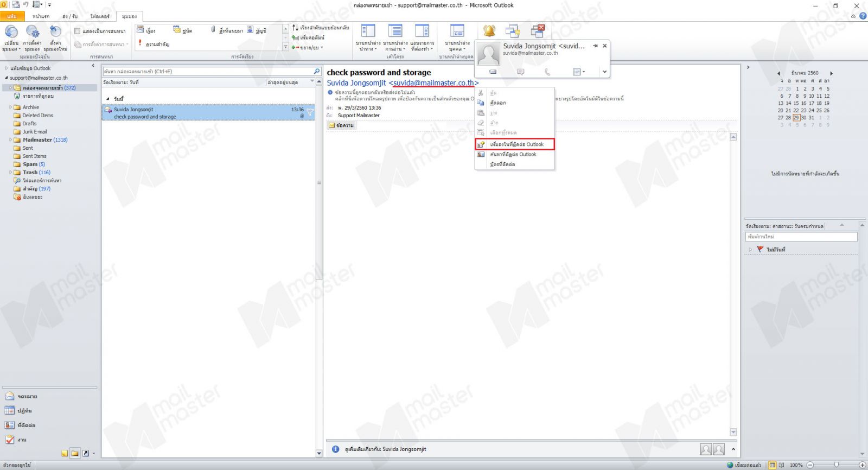Open Tasks (งาน) in navigation pane
The height and width of the screenshot is (470, 868).
16,440
